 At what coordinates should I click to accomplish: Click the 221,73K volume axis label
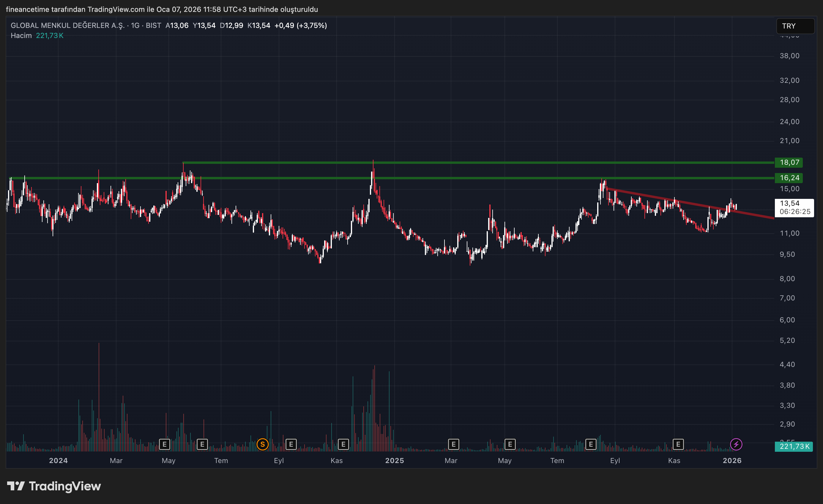click(794, 446)
